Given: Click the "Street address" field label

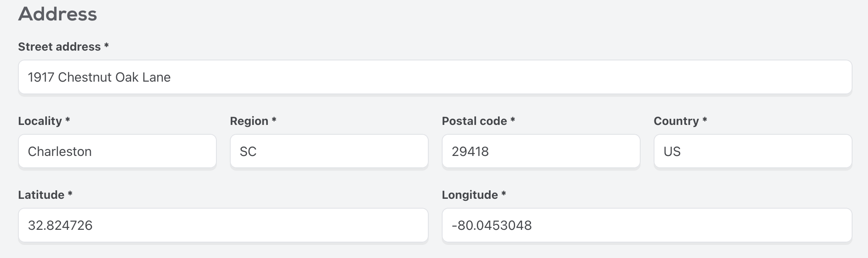Looking at the screenshot, I should (59, 47).
